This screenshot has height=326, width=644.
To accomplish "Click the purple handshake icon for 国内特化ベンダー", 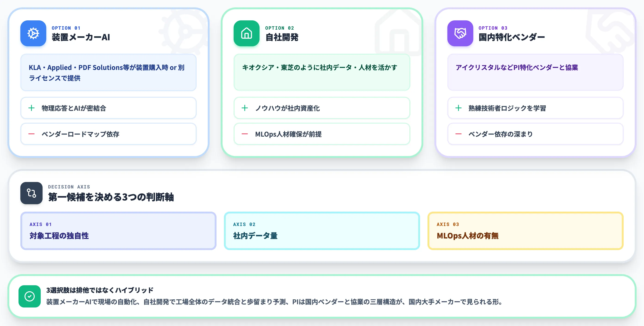I will pos(460,33).
